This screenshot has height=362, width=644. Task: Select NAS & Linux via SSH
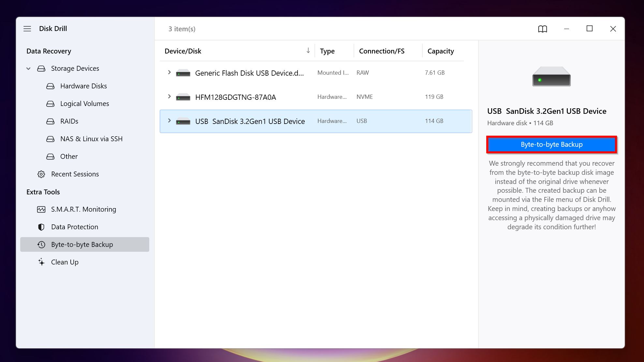[91, 139]
